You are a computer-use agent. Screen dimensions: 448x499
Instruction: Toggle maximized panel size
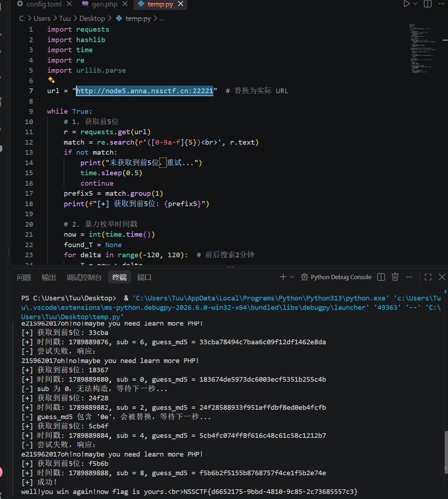point(428,277)
